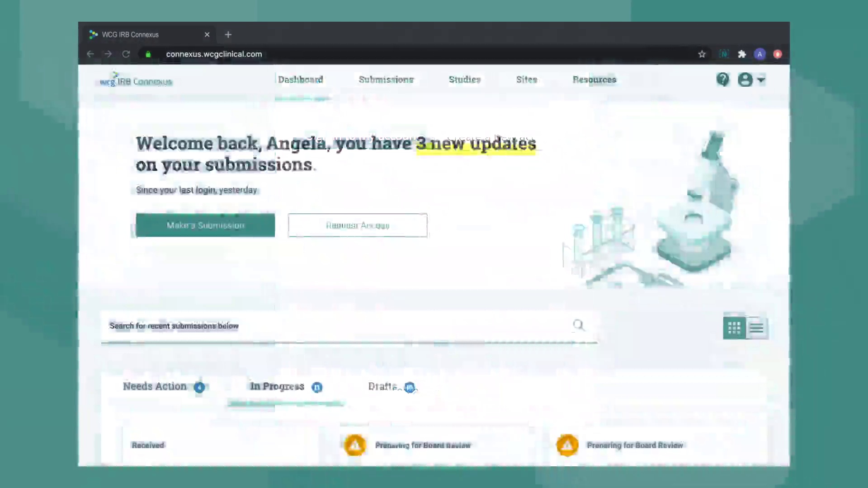Image resolution: width=868 pixels, height=488 pixels.
Task: Open the Resources menu item
Action: [594, 80]
